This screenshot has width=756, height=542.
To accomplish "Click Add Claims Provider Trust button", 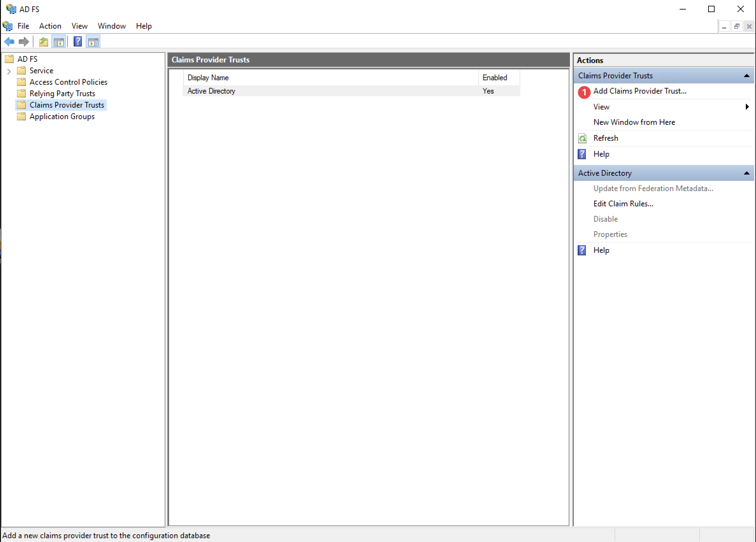I will 640,91.
